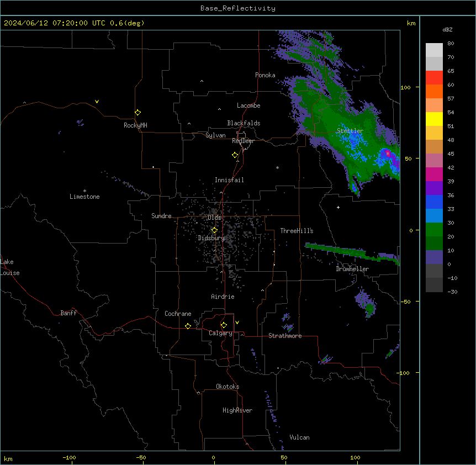476x465 pixels.
Task: Click the Base_Reflectivity title text
Action: (238, 8)
